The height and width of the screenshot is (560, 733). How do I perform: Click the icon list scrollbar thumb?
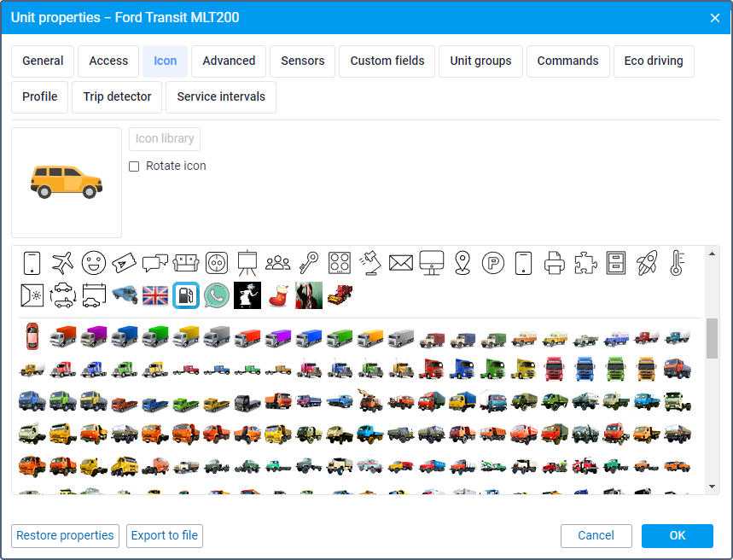pos(712,338)
